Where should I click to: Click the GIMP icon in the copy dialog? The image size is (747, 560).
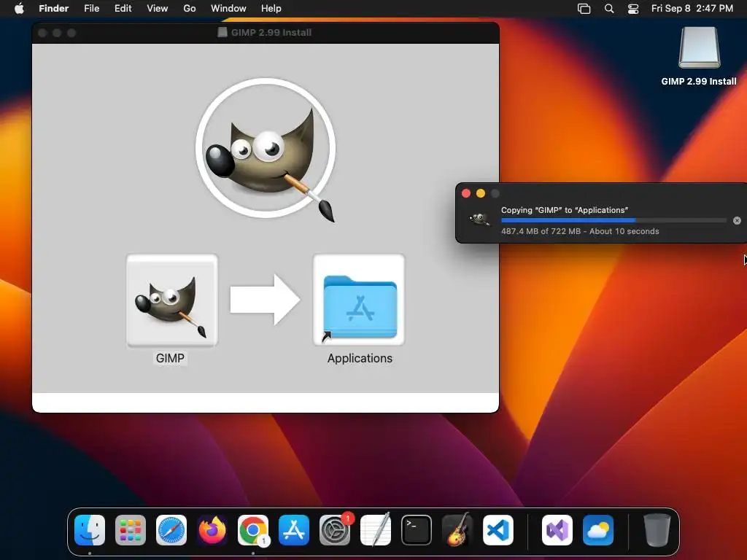pyautogui.click(x=479, y=219)
